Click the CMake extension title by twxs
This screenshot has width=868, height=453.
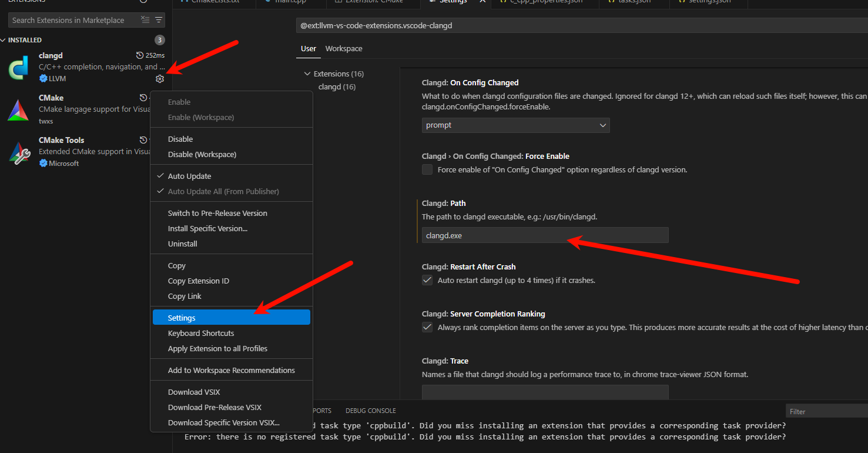pyautogui.click(x=51, y=98)
